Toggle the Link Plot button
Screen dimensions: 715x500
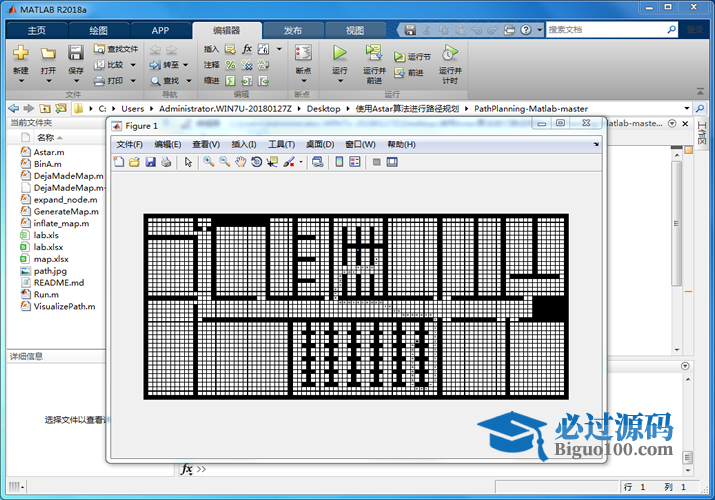coord(318,162)
